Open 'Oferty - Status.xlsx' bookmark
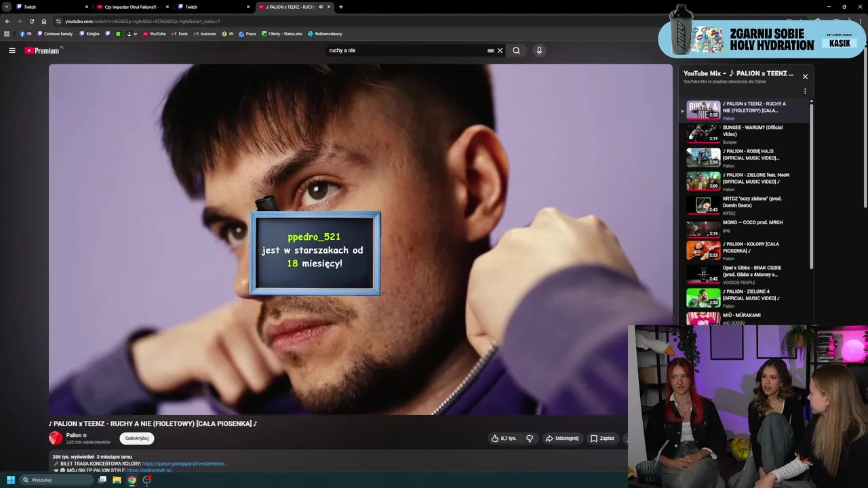Viewport: 868px width, 488px height. pos(281,34)
